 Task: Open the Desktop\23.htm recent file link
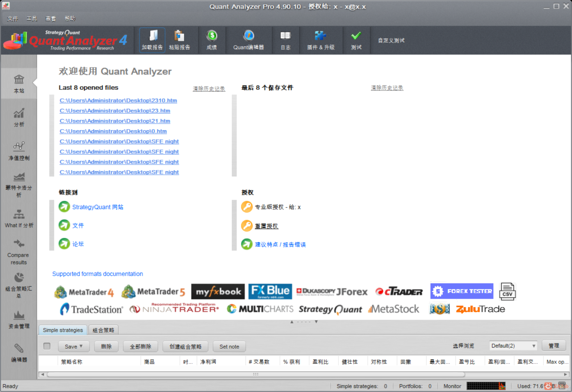click(115, 110)
